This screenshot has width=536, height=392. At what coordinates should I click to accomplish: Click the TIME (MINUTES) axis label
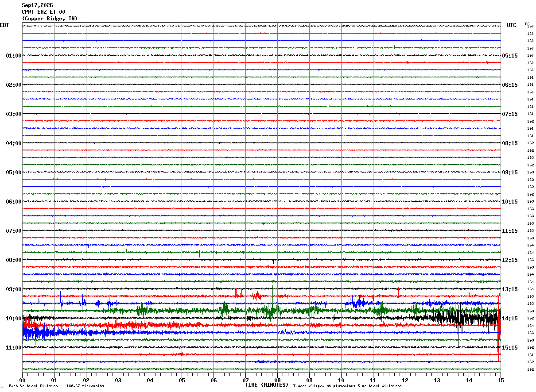267,385
